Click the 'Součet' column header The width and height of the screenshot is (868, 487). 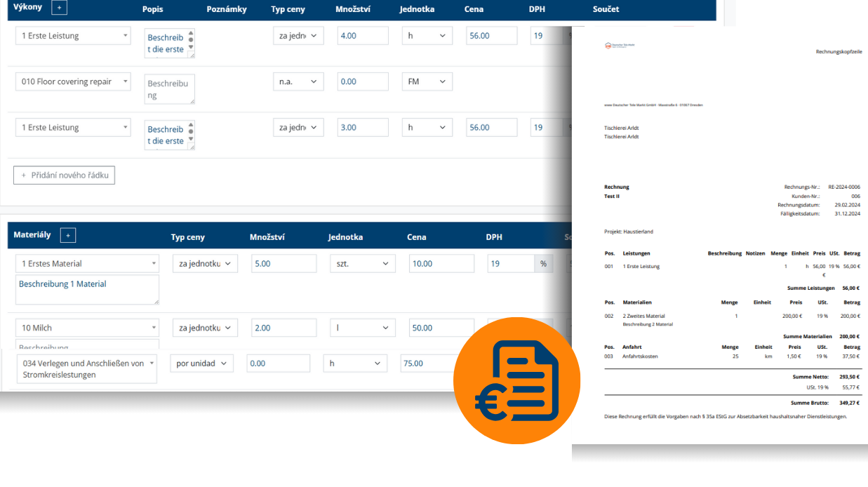pos(606,9)
